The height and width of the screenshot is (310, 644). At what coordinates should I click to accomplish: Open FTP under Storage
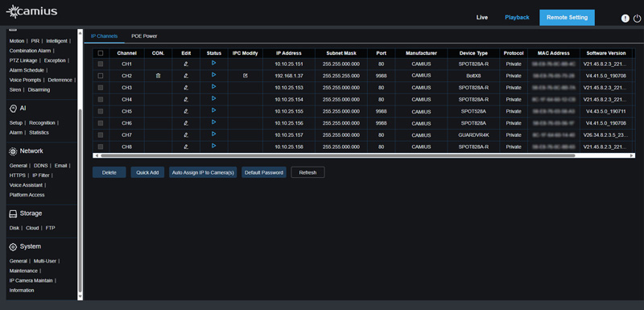(x=50, y=228)
